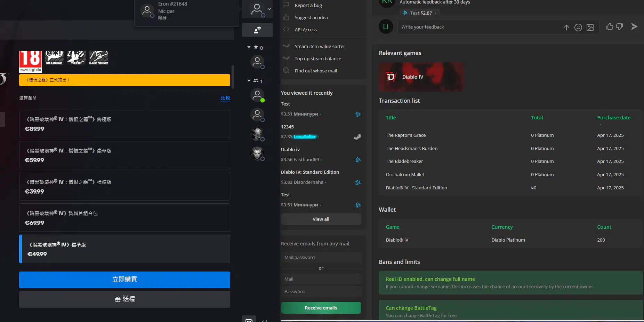Click the blue 立即購買 buy now button

point(124,280)
